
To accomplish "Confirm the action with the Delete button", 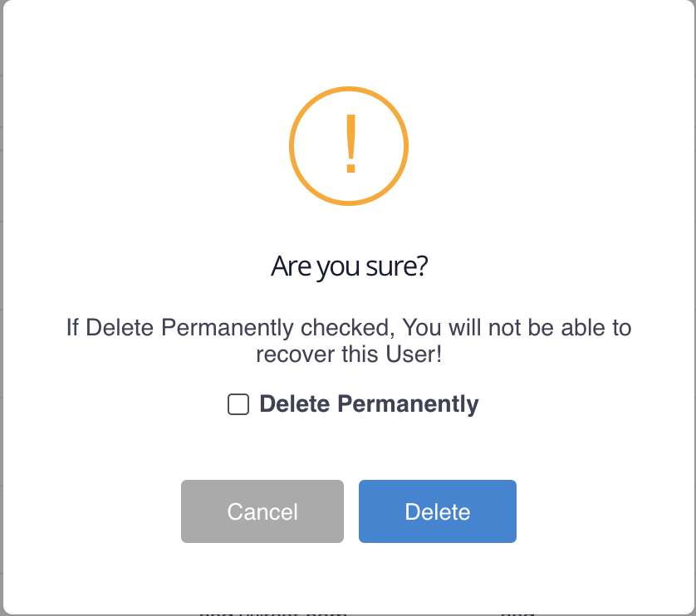I will (437, 511).
